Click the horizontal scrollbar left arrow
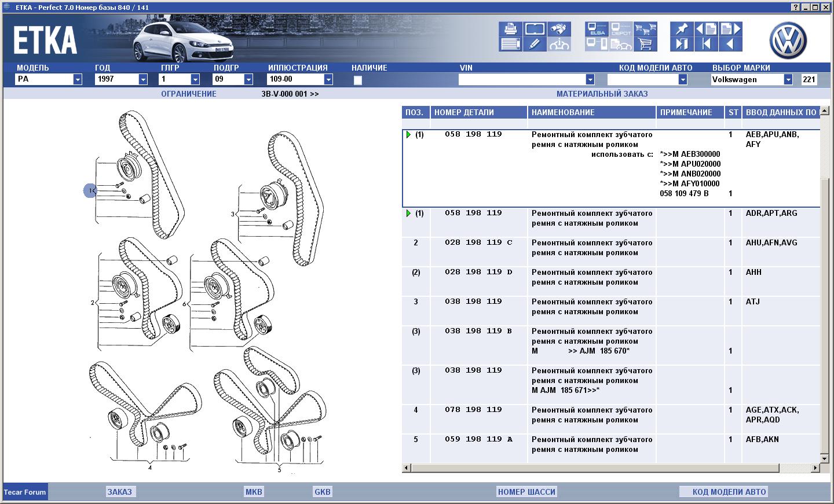Screen dimensions: 834x504 tap(407, 468)
